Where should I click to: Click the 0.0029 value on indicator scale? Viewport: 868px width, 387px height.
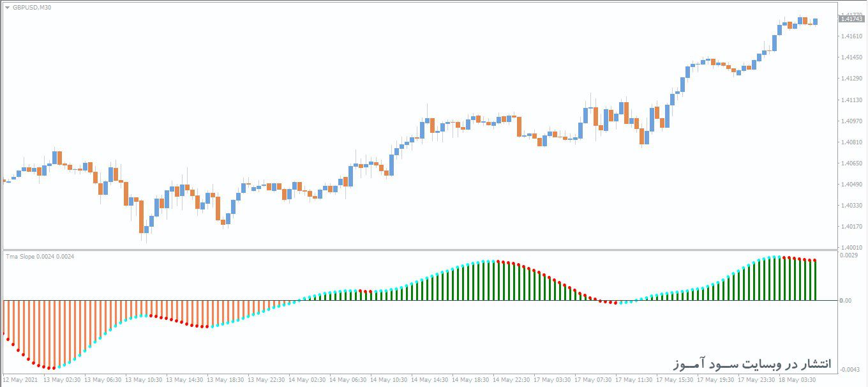[850, 254]
